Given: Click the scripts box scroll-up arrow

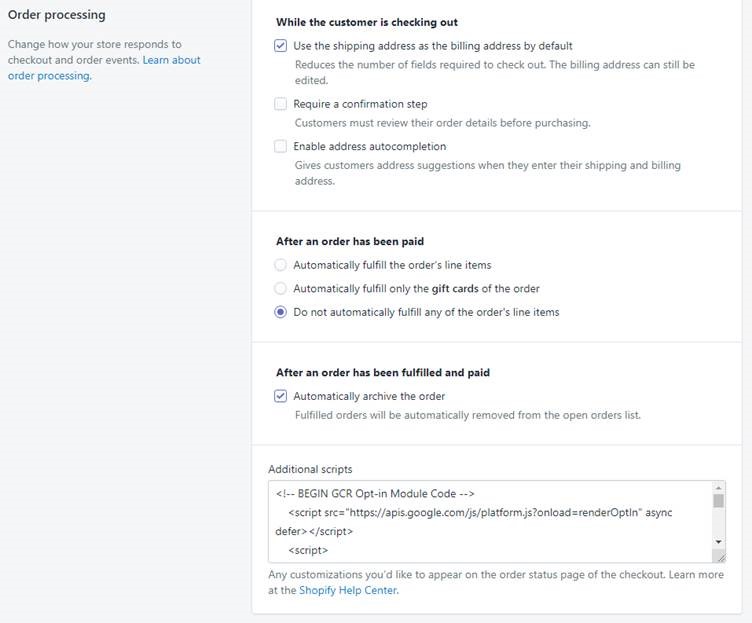Looking at the screenshot, I should coord(718,487).
